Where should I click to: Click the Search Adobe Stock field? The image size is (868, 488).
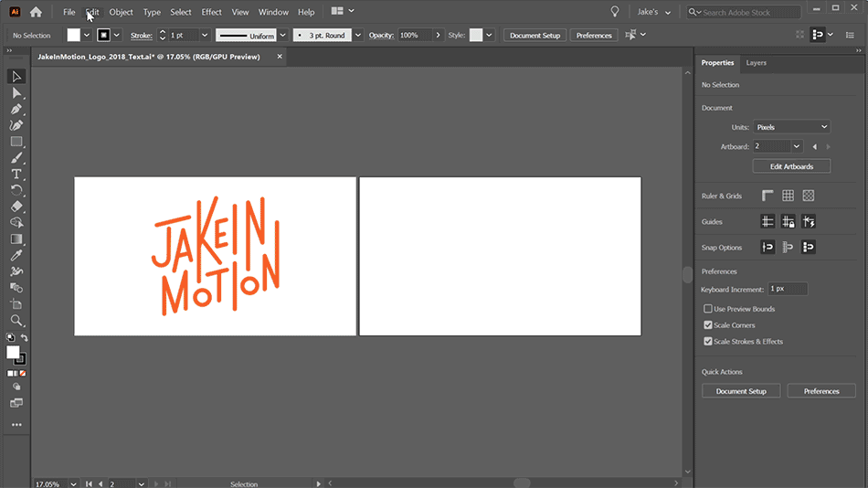coord(745,12)
